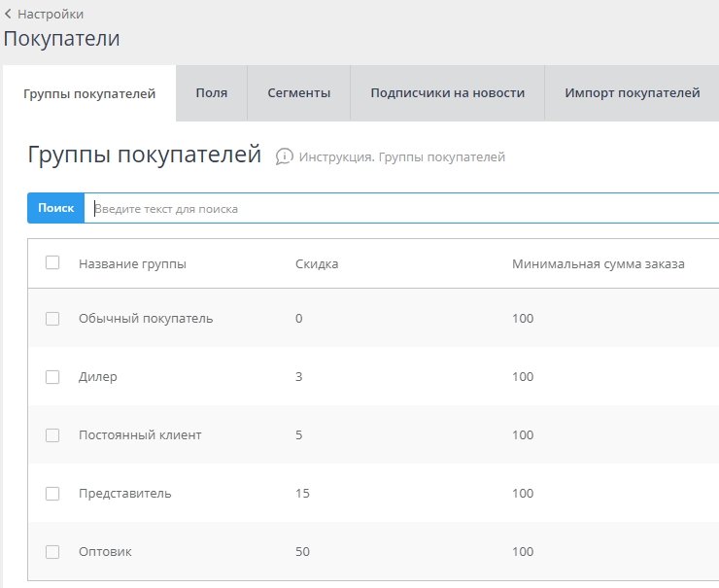Viewport: 719px width, 588px height.
Task: Open the Сегменты tab
Action: (x=299, y=93)
